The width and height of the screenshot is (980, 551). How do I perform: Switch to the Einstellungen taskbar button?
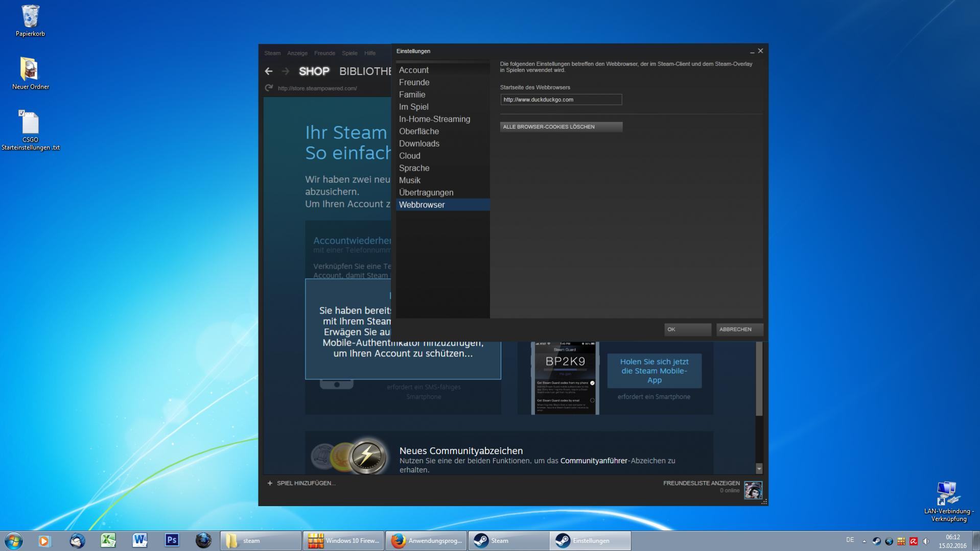591,540
